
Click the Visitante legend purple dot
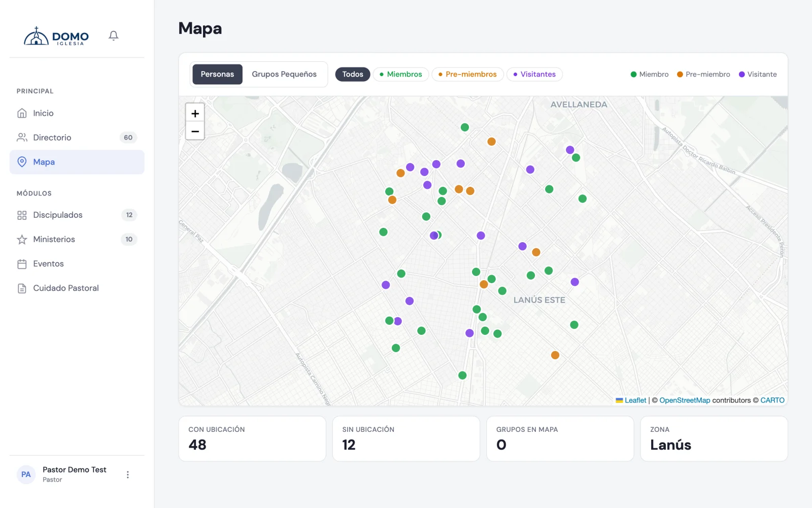[x=742, y=75]
